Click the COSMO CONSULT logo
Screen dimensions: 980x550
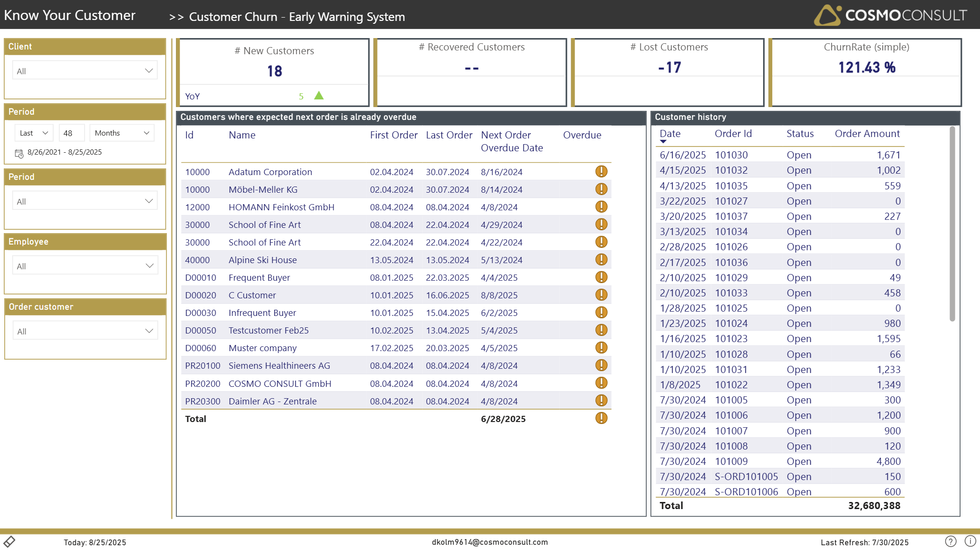[890, 15]
